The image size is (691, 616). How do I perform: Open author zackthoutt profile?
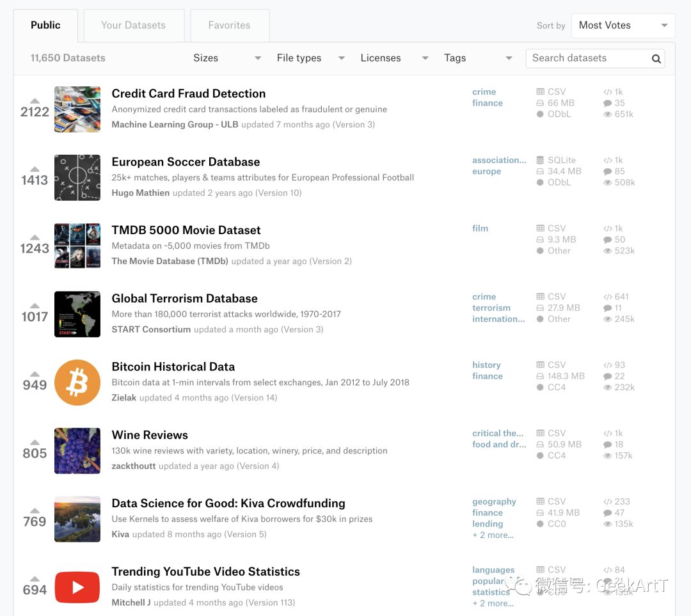click(x=134, y=466)
